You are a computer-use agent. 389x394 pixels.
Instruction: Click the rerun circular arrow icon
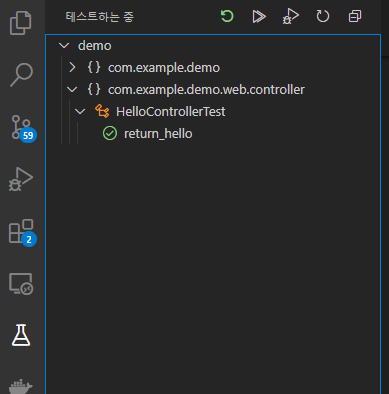tap(322, 16)
